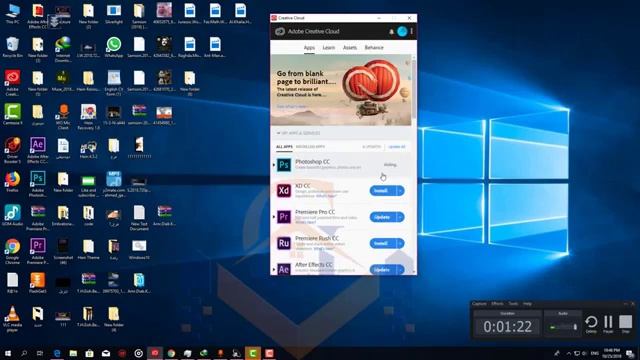Stop the screen recording
Viewport: 640px width, 360px height.
[x=625, y=324]
